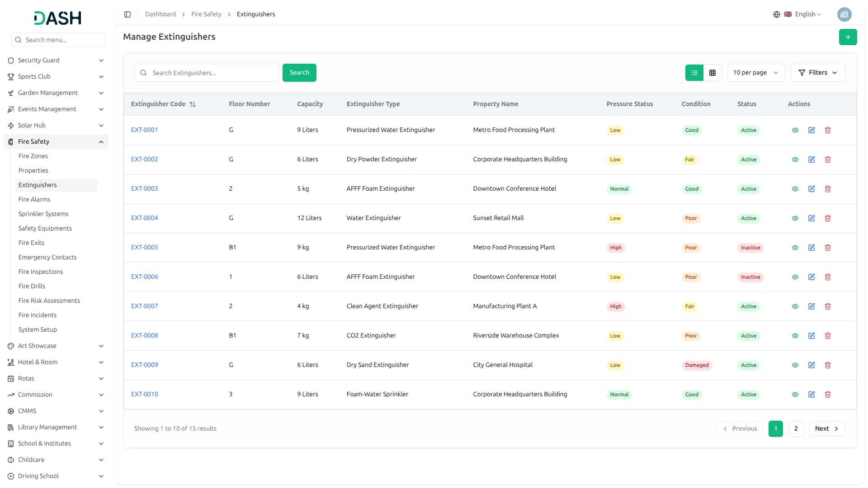Edit extinguisher EXT-0001 via edit icon

811,130
